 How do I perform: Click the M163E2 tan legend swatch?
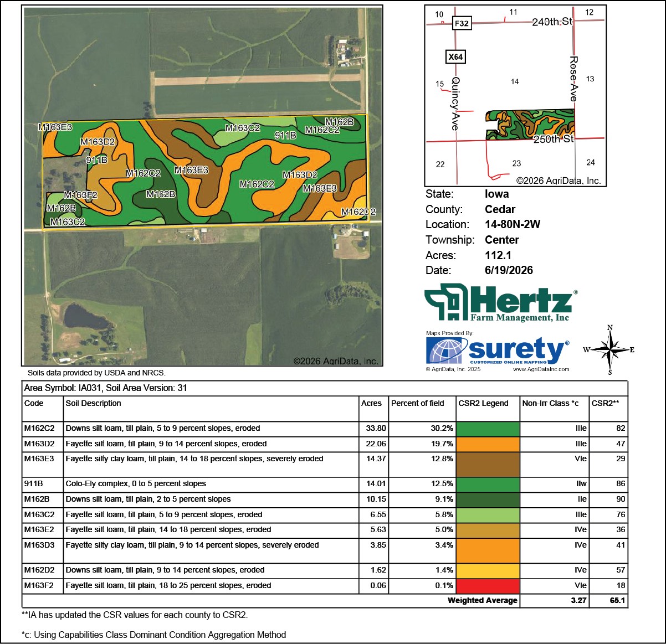pos(488,530)
